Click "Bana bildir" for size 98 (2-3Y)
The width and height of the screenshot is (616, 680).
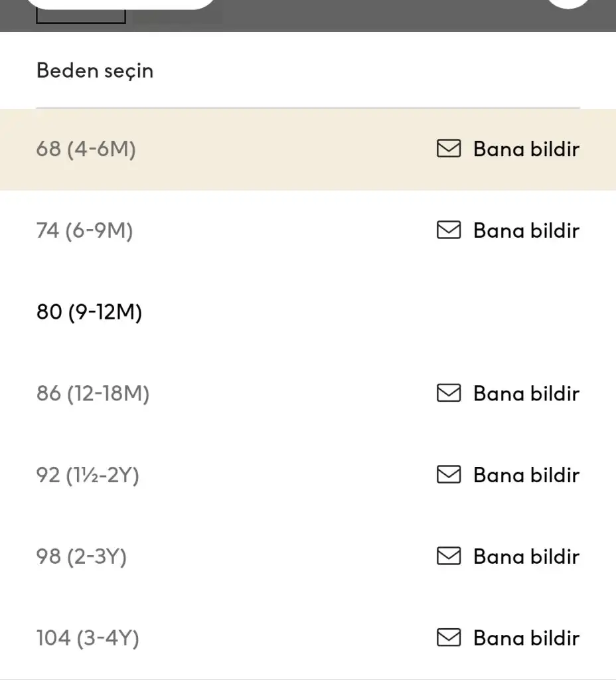click(526, 556)
